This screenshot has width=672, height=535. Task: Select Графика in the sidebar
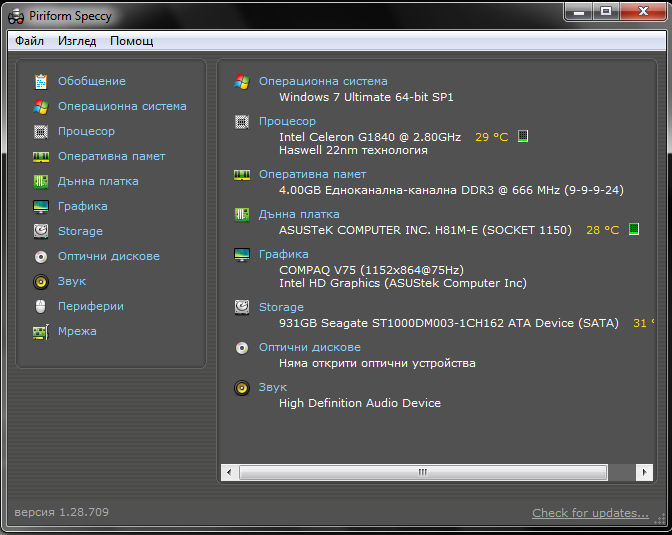tap(83, 206)
